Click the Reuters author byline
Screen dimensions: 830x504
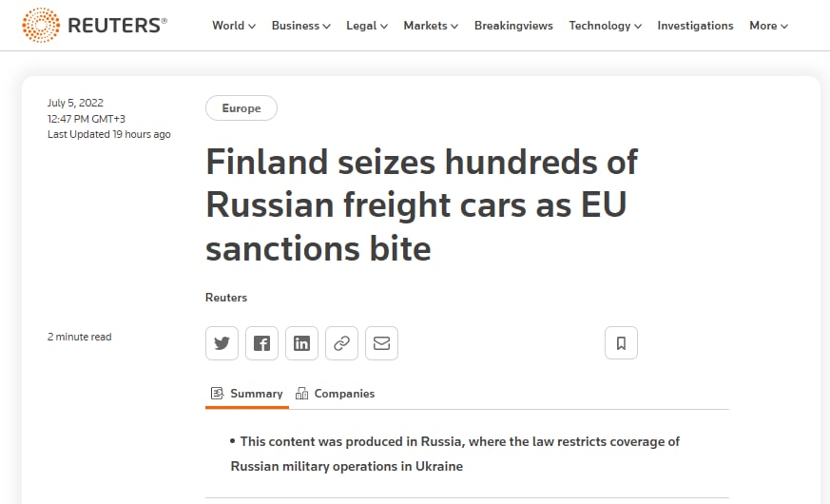click(226, 298)
